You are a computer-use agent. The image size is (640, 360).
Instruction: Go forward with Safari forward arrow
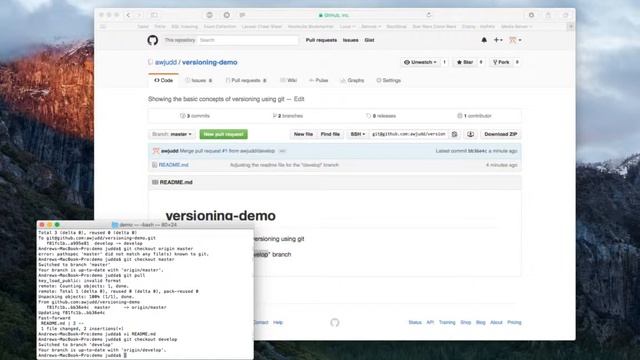pyautogui.click(x=139, y=15)
